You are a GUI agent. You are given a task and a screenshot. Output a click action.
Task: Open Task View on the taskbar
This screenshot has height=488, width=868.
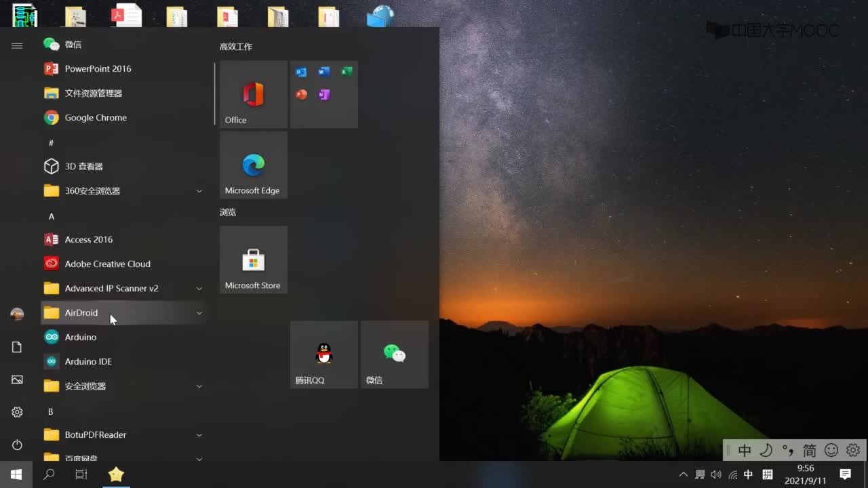(x=81, y=474)
